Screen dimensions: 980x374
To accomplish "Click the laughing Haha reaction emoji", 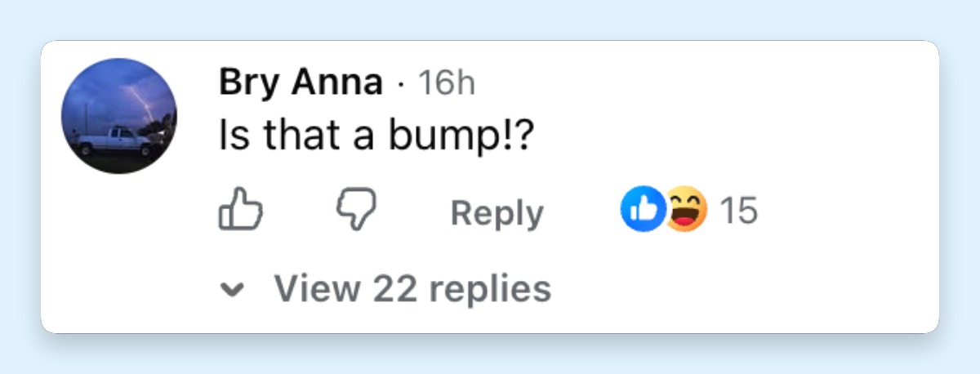I will 686,210.
